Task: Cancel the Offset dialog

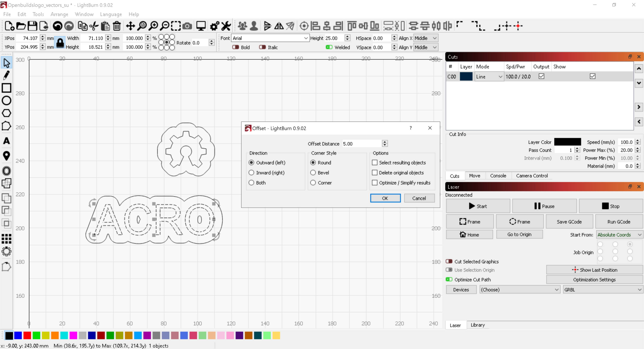Action: (x=419, y=198)
